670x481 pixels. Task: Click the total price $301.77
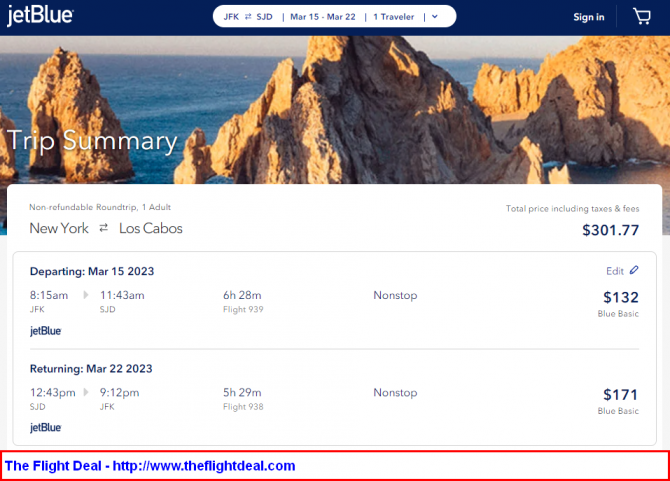610,230
